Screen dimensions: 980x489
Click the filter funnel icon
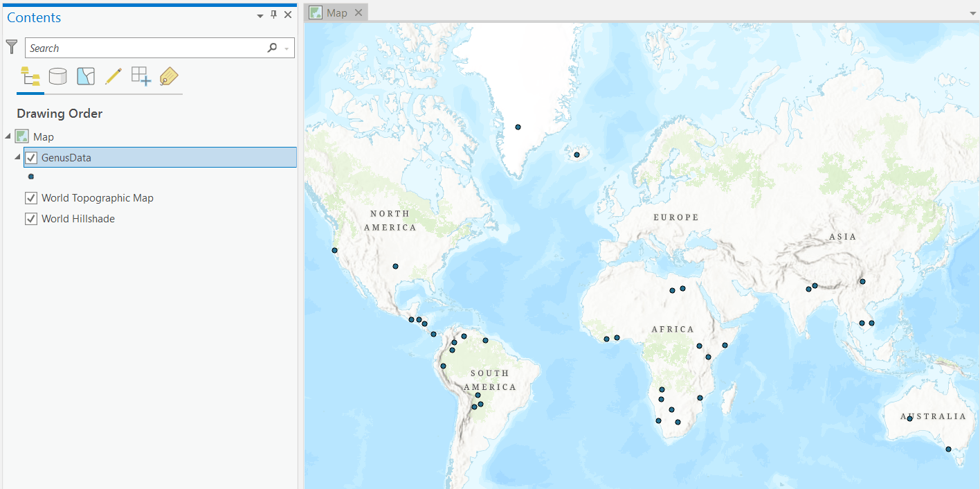pyautogui.click(x=12, y=47)
